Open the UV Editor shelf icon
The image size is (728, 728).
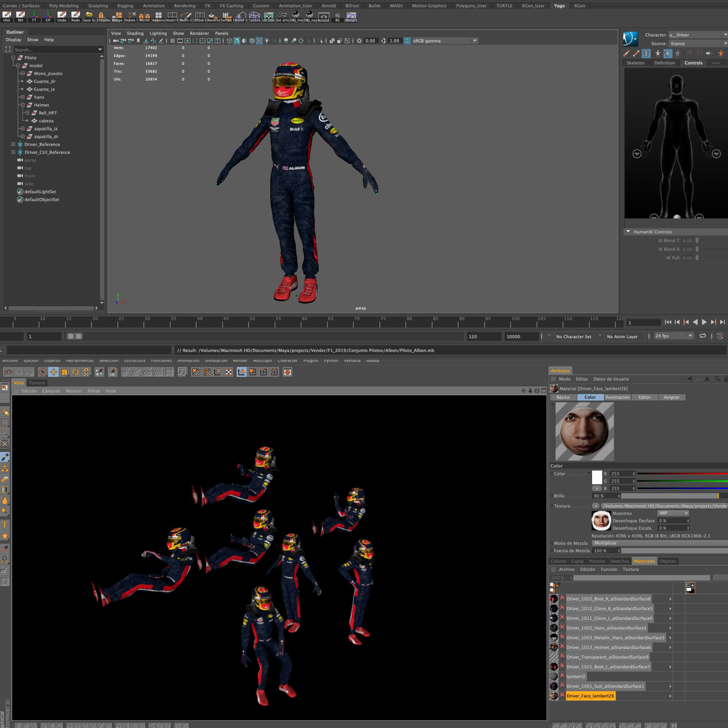pos(268,16)
